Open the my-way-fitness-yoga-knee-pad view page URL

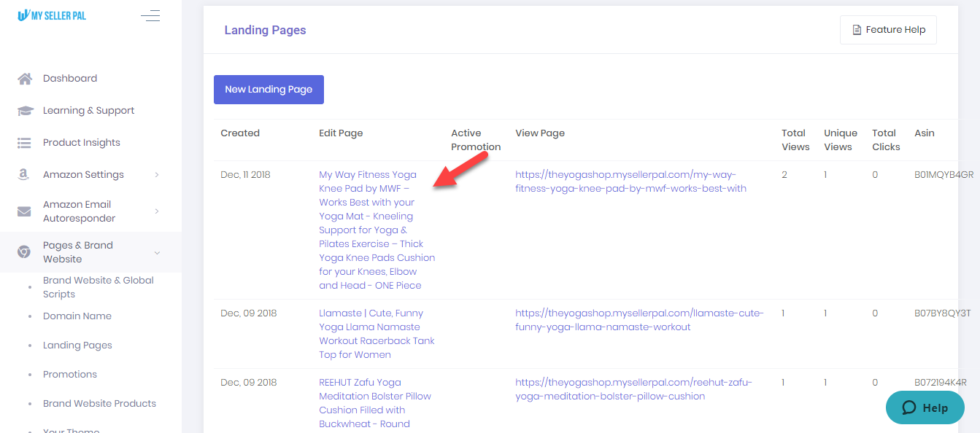coord(630,182)
